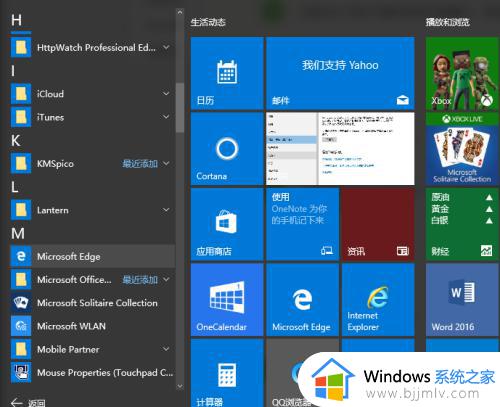Image resolution: width=500 pixels, height=407 pixels.
Task: Click the scroll down arrow of app list
Action: click(x=180, y=386)
